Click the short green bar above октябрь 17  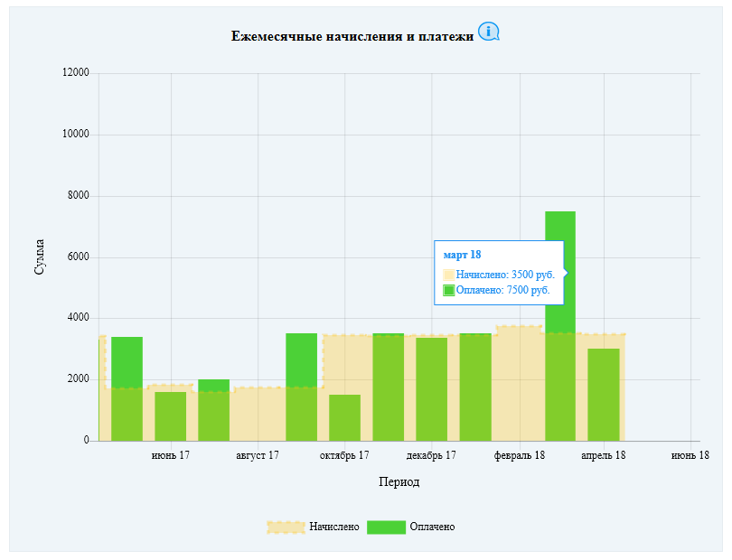click(x=344, y=417)
